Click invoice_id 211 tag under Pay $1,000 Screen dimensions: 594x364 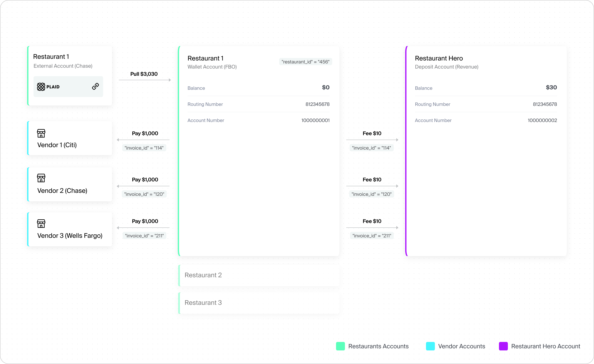144,236
